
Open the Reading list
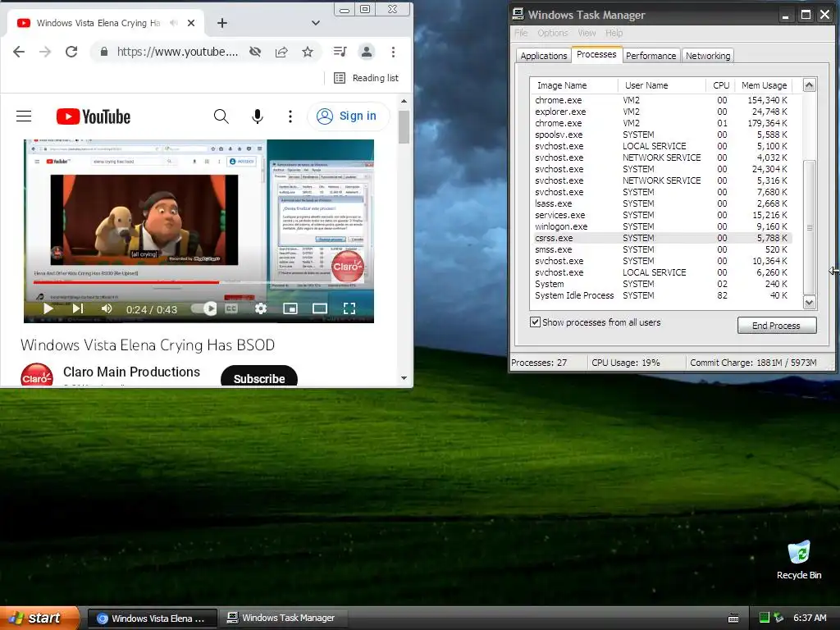367,78
